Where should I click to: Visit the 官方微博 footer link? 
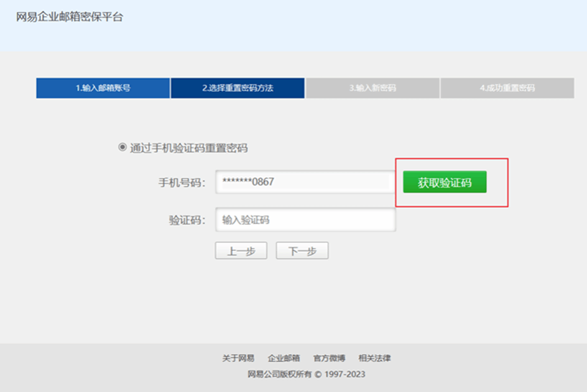tap(329, 358)
